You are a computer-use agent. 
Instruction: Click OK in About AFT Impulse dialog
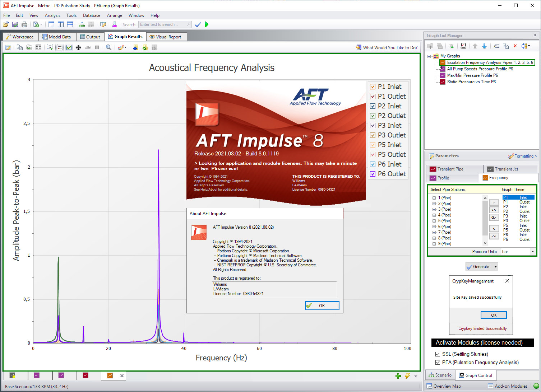[x=322, y=305]
